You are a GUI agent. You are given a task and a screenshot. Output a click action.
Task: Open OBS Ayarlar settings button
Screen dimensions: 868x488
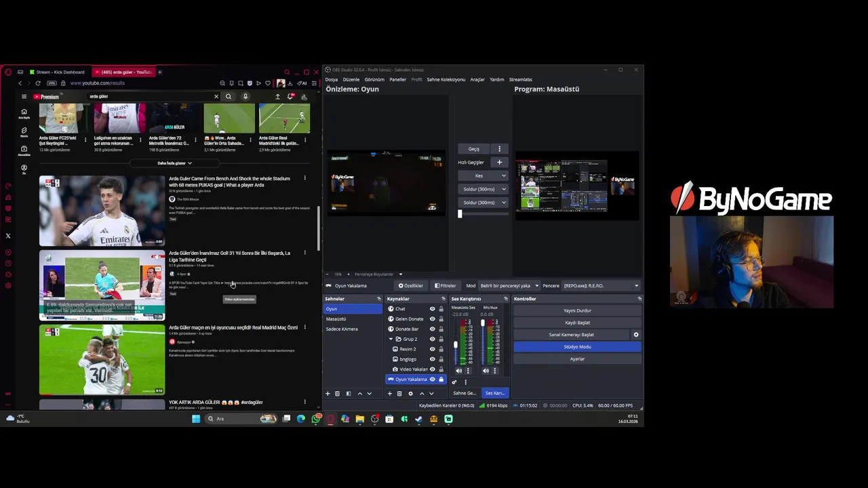[577, 359]
